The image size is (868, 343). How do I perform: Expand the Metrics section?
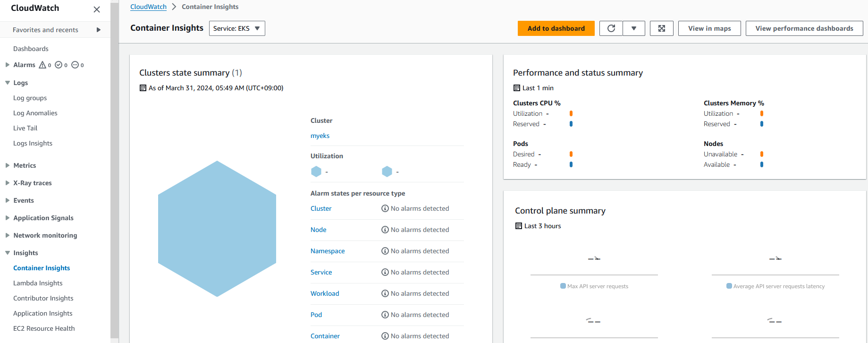pos(8,165)
